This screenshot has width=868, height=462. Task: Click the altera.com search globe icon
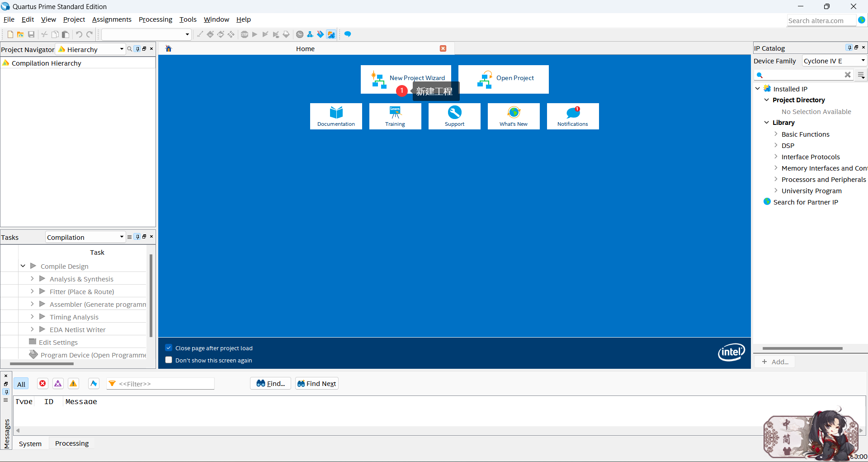tap(862, 20)
